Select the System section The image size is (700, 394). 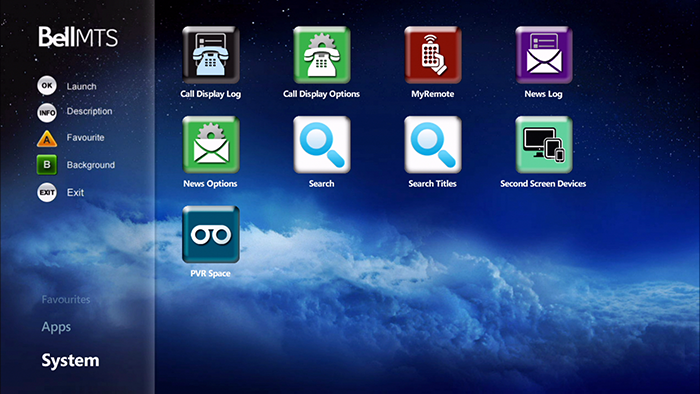[71, 361]
